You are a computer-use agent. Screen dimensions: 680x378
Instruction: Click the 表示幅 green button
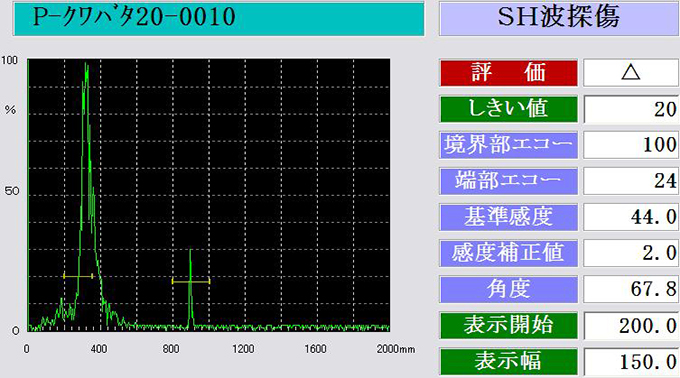tap(508, 361)
